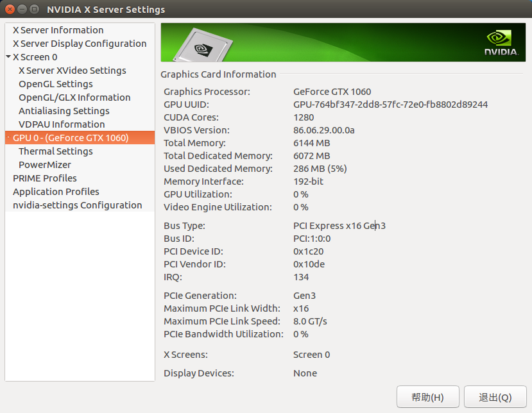Screen dimensions: 532x413
Task: Click the Video Engine Utilization label
Action: tap(218, 207)
